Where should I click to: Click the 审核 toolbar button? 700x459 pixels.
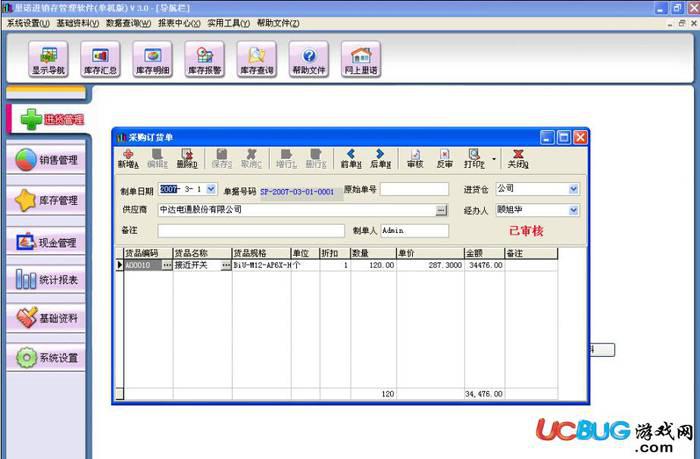pos(415,159)
